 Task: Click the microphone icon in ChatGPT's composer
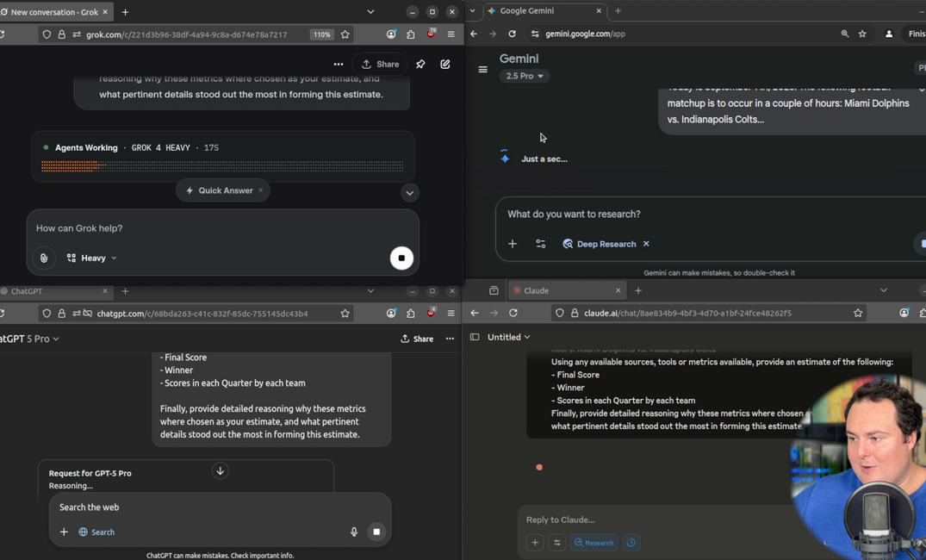point(354,532)
